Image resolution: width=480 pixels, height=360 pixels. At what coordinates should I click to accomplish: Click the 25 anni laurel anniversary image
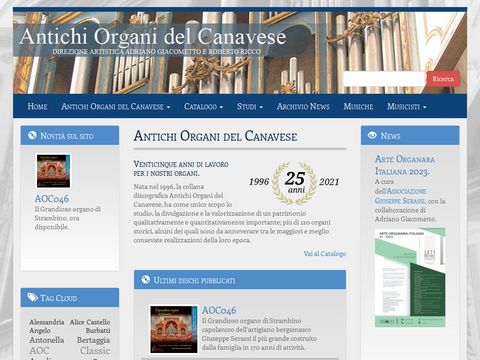tap(294, 182)
